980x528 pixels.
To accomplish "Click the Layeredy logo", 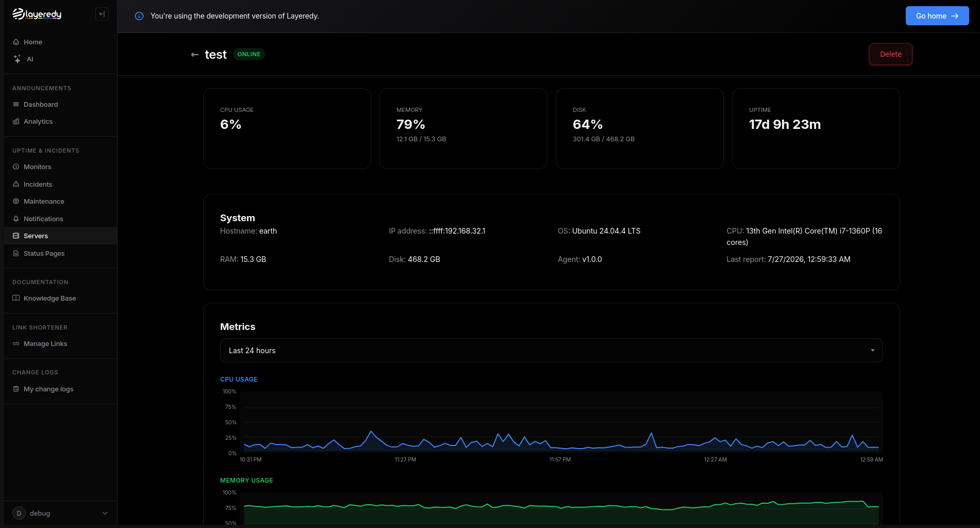I will (x=37, y=14).
